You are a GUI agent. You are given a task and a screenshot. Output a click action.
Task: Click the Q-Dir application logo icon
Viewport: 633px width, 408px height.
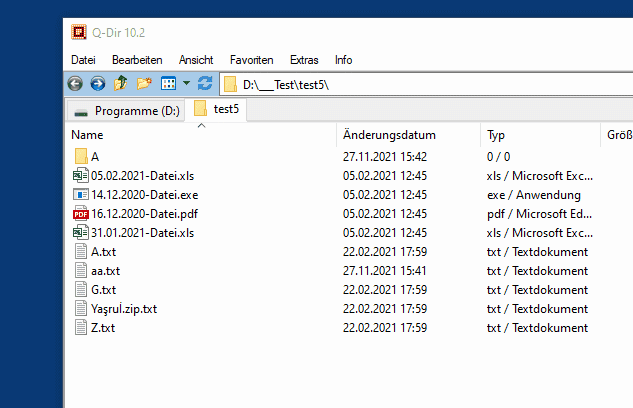pos(79,32)
